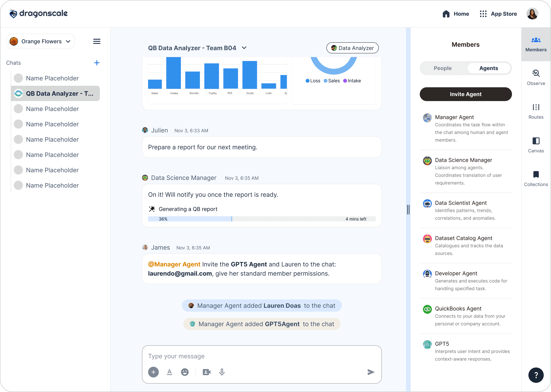Click the QB report progress bar
This screenshot has height=392, width=551.
[x=262, y=219]
